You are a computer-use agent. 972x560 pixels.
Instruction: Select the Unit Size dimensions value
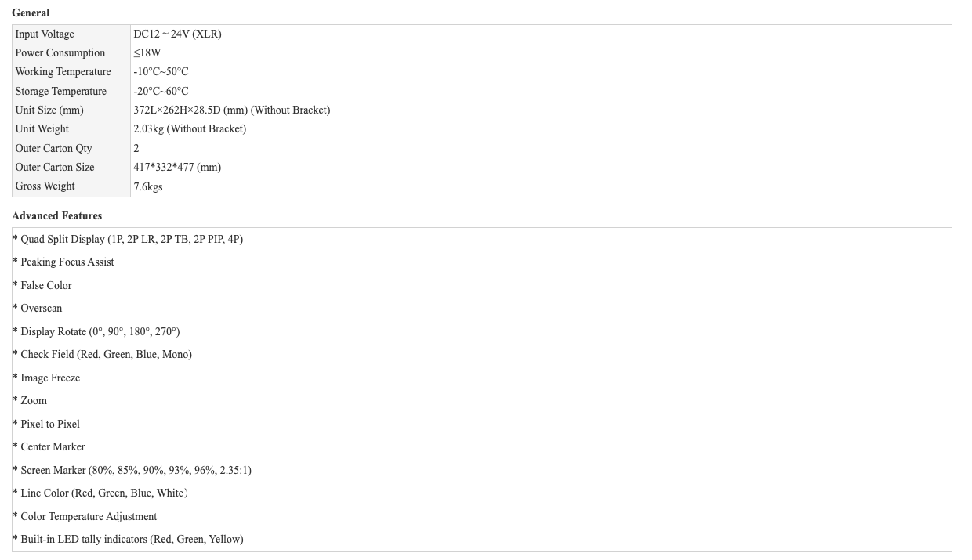click(231, 110)
